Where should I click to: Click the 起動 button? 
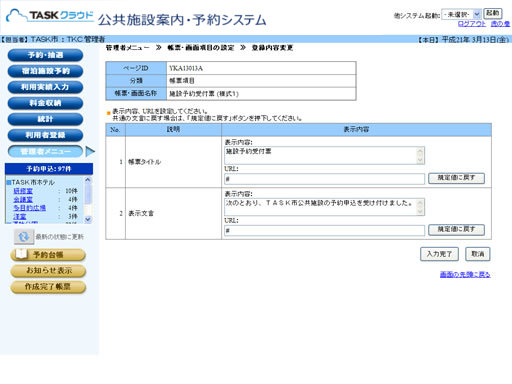pos(493,13)
